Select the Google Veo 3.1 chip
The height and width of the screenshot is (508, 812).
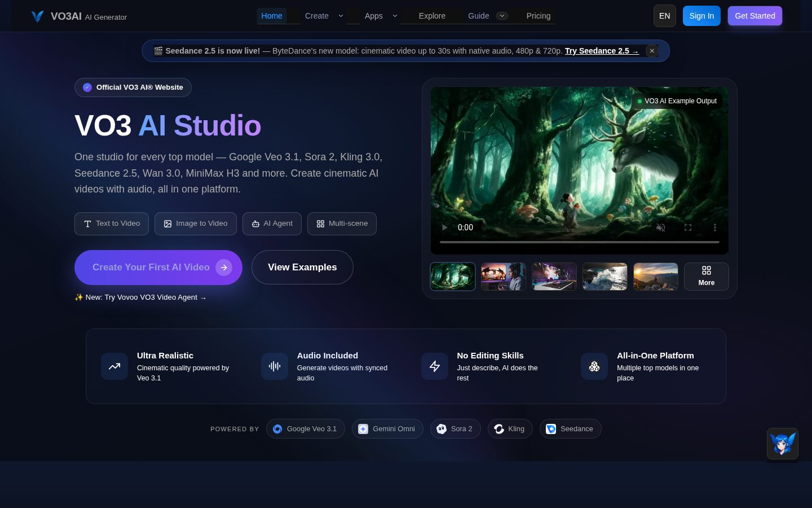[x=305, y=429]
